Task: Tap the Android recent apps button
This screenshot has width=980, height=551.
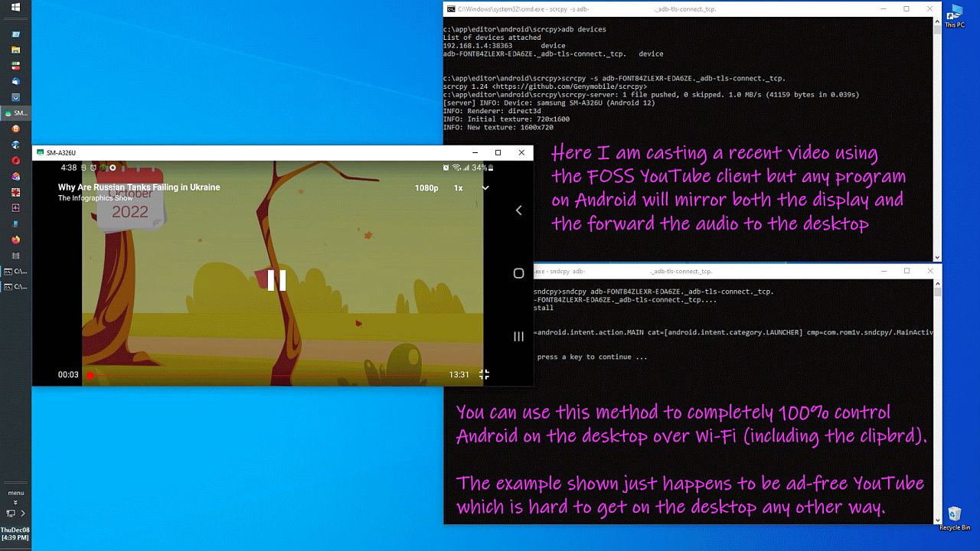Action: click(518, 336)
